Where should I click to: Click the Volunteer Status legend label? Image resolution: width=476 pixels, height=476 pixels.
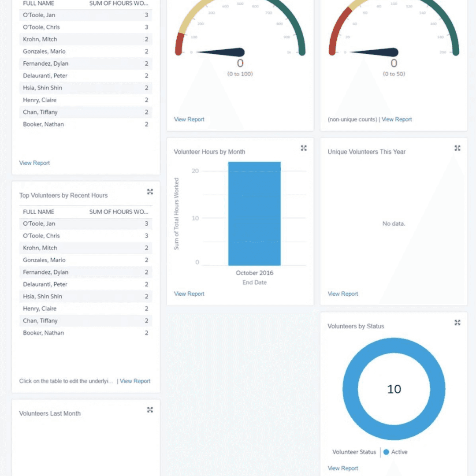click(x=354, y=452)
